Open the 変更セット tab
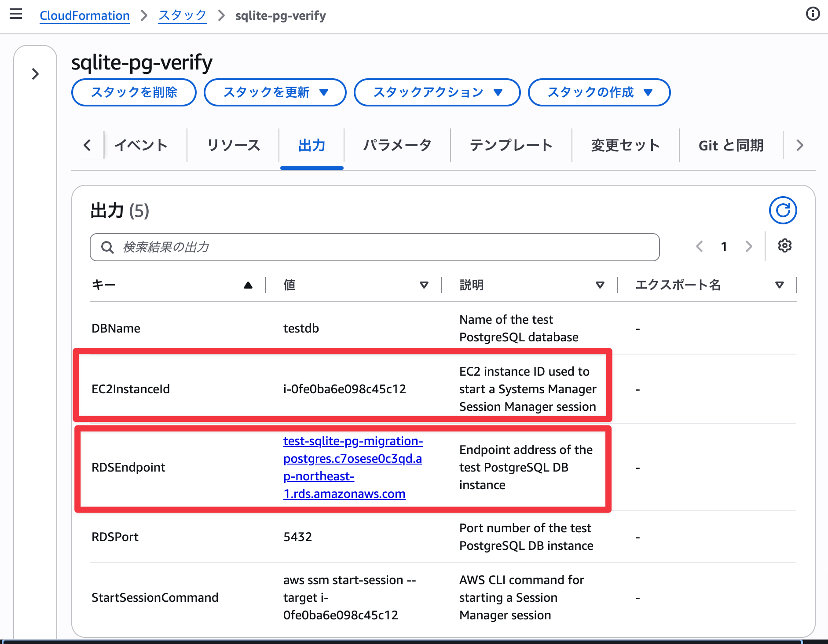 click(x=625, y=145)
